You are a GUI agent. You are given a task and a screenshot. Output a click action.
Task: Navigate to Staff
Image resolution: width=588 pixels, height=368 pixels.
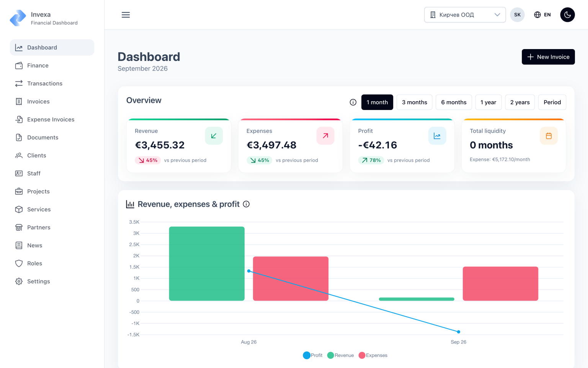(x=52, y=174)
